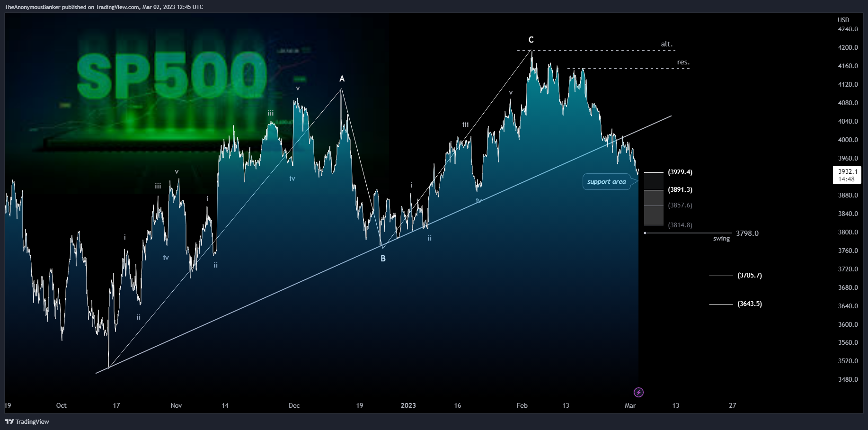
Task: Click the 'res.' resistance line label
Action: point(683,62)
